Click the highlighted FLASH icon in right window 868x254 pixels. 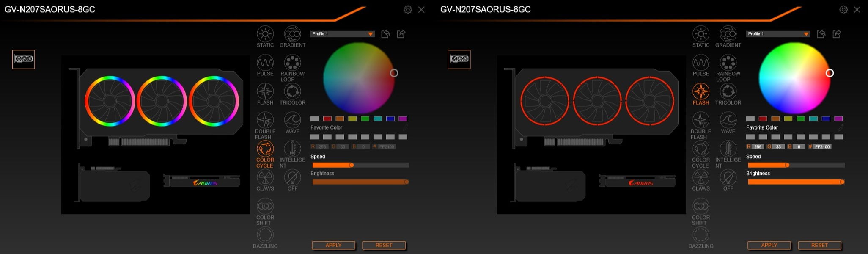(701, 91)
